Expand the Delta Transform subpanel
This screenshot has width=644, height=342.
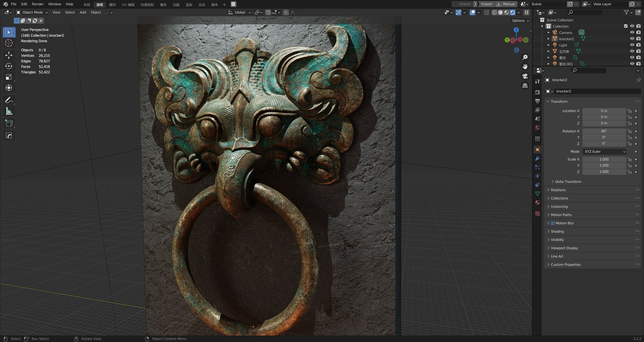tap(568, 182)
